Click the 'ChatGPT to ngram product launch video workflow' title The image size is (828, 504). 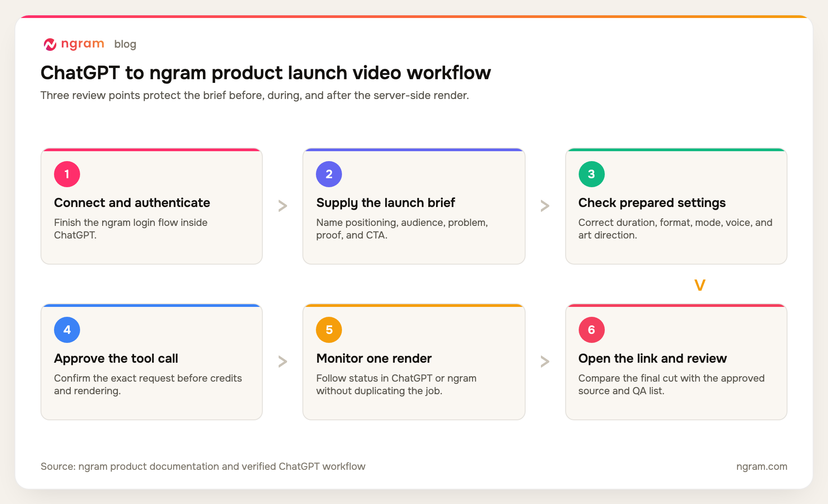point(265,73)
